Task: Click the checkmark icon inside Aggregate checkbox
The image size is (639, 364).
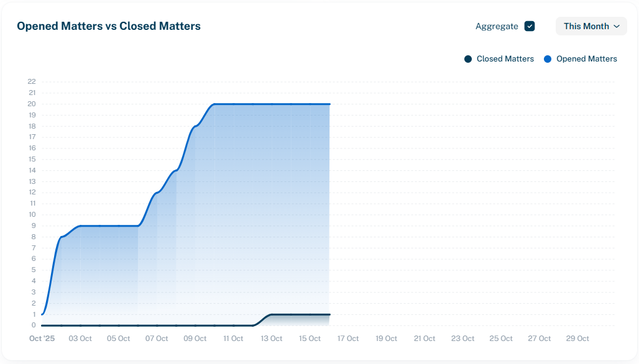Action: 530,26
